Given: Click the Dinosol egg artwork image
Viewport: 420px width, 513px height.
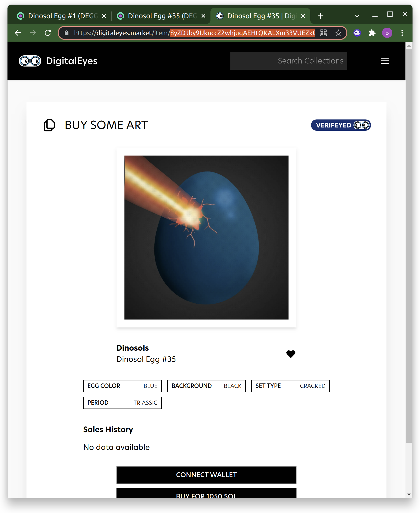Looking at the screenshot, I should pyautogui.click(x=206, y=237).
